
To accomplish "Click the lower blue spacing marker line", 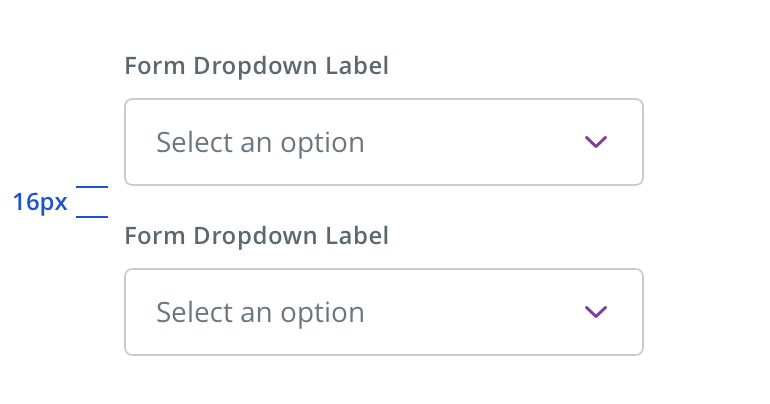I will [x=92, y=216].
